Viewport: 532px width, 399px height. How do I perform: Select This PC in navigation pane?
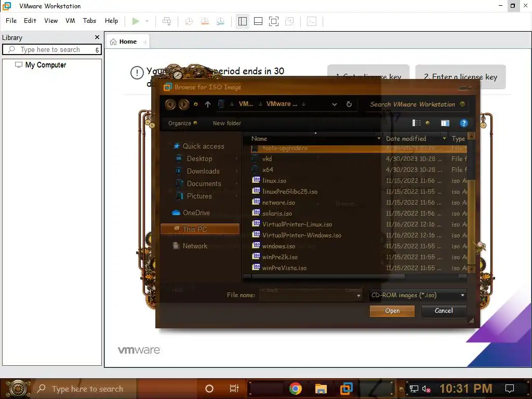(x=200, y=229)
